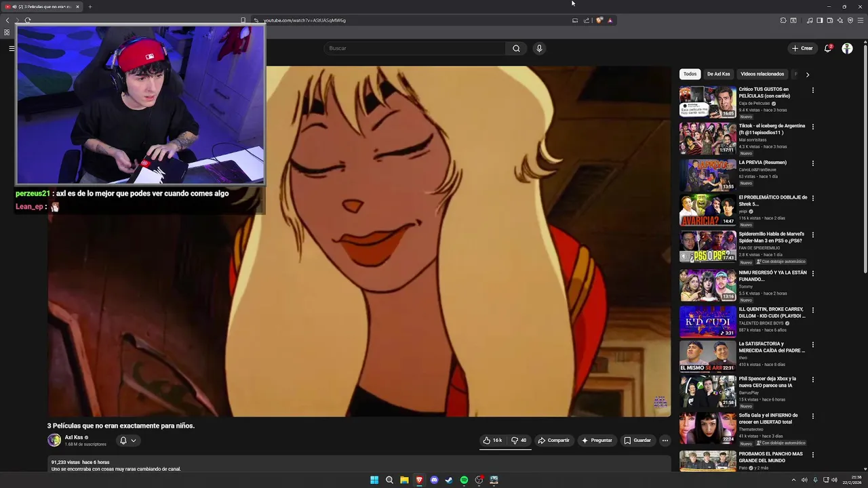The height and width of the screenshot is (488, 868).
Task: Open 'Sofía Gala y el INFIERNO' thumbnail
Action: point(707,428)
